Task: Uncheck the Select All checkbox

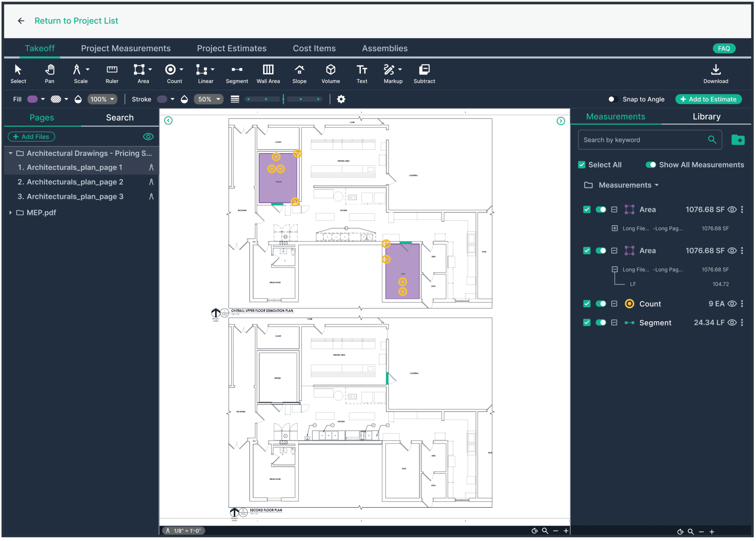Action: point(582,165)
